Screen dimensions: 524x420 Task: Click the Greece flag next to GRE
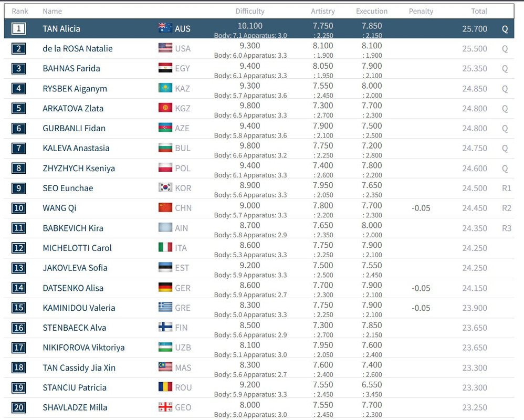(165, 307)
